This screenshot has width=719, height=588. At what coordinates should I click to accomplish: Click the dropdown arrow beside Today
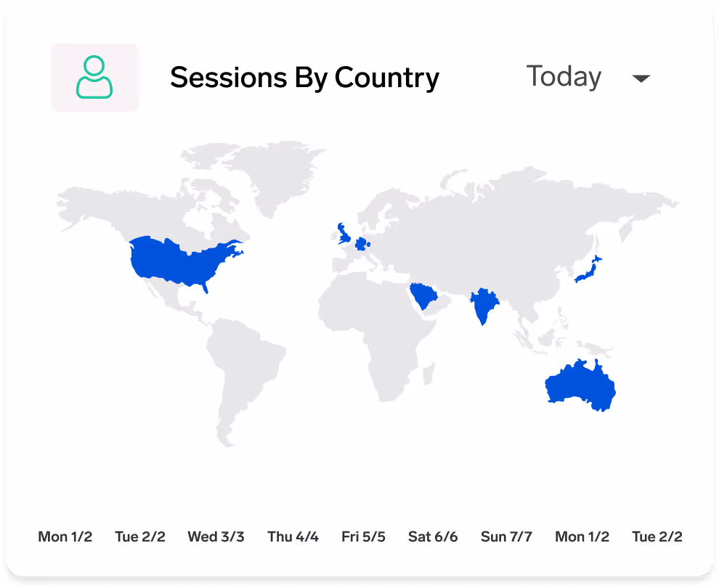coord(641,78)
